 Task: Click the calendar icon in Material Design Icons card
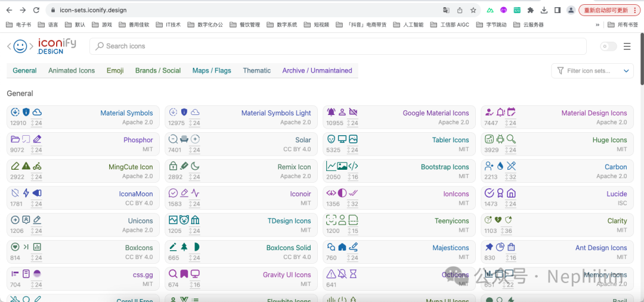point(511,111)
